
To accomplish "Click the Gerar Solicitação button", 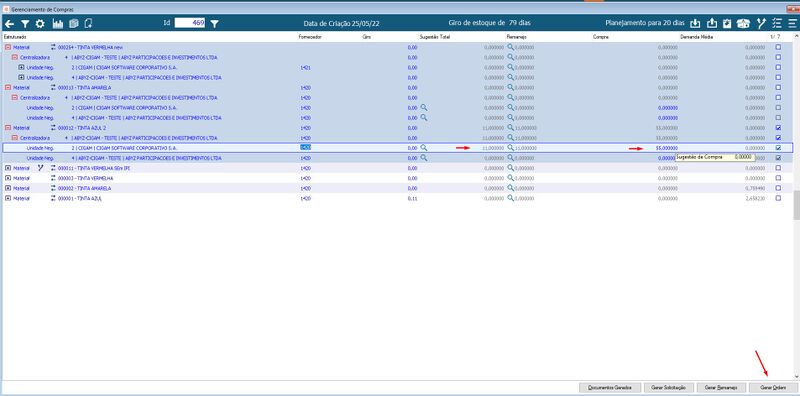I will [x=668, y=388].
